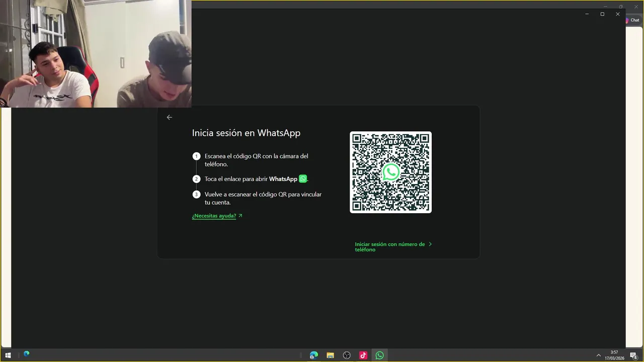Click the 'Vuelve a escanear el código QR' step
The width and height of the screenshot is (644, 362).
(263, 198)
